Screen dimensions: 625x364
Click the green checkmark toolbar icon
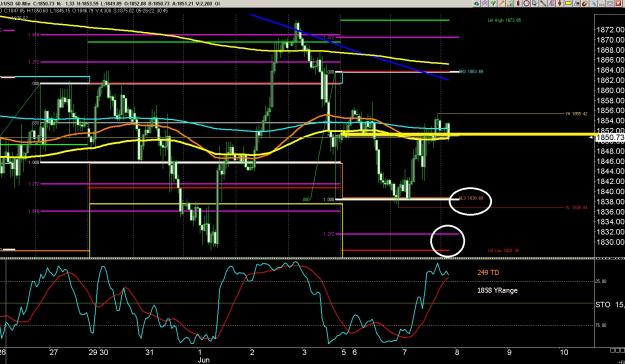tap(493, 3)
